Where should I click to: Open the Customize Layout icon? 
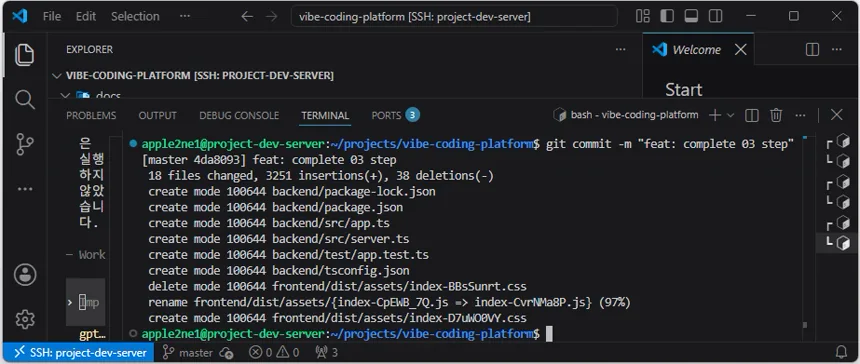coord(643,16)
